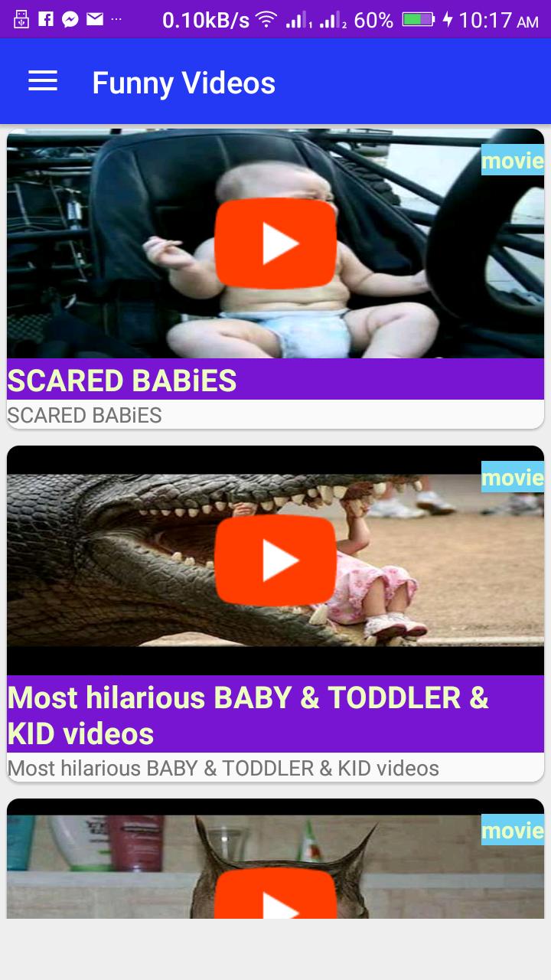Tap the movie tag on third video card

513,830
